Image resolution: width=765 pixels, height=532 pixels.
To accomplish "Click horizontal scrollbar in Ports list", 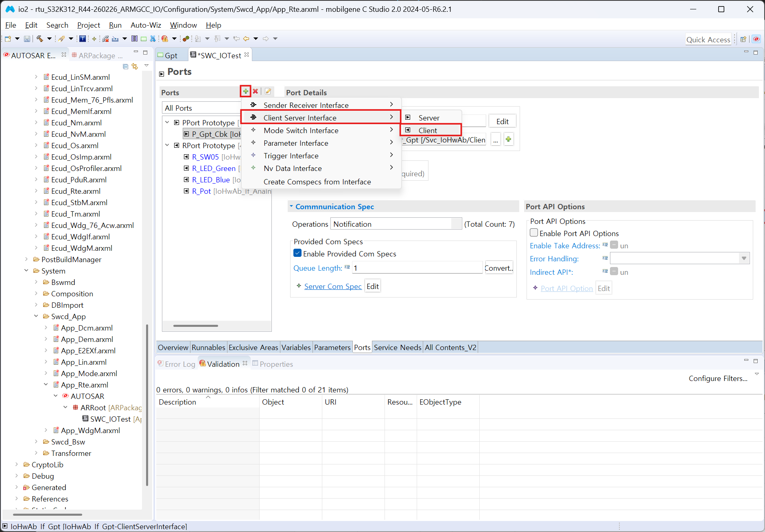I will click(x=196, y=326).
